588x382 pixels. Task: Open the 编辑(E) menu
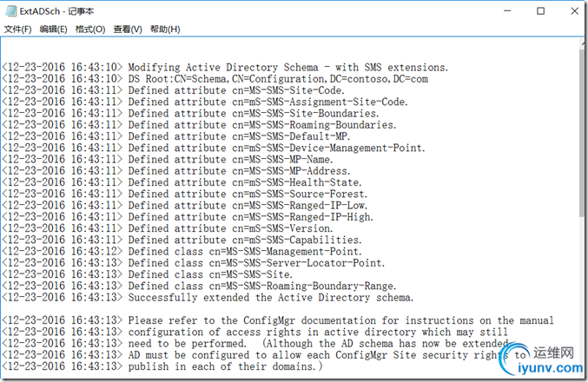click(53, 30)
